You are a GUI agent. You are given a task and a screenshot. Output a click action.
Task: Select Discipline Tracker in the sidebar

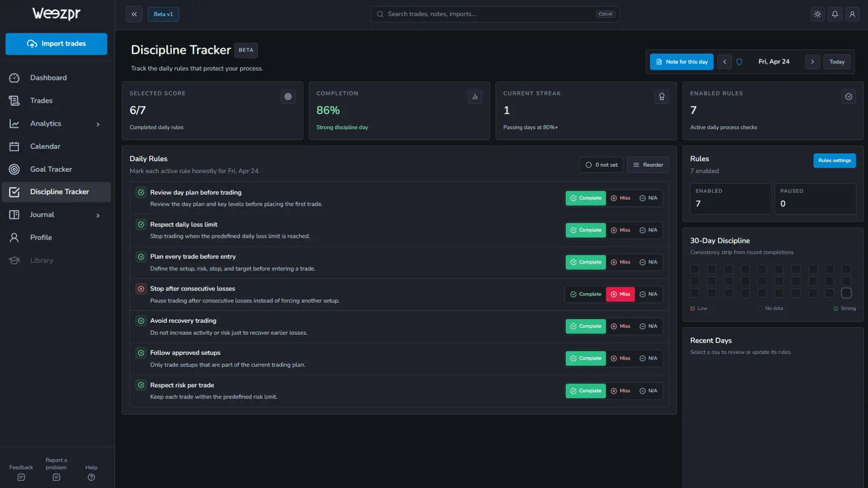tap(56, 192)
